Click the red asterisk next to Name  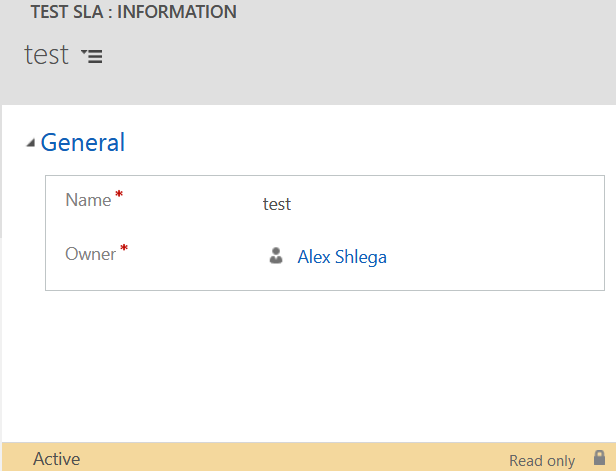pyautogui.click(x=119, y=194)
